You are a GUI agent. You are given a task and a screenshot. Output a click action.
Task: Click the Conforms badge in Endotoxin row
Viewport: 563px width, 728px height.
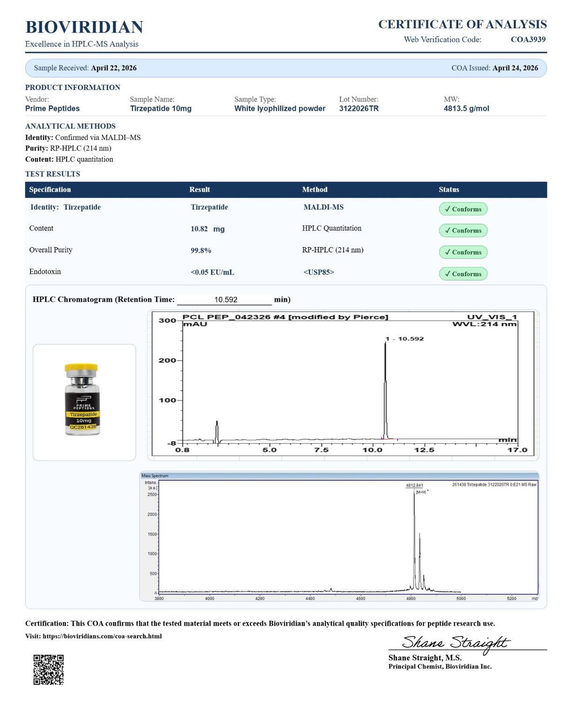pos(463,274)
